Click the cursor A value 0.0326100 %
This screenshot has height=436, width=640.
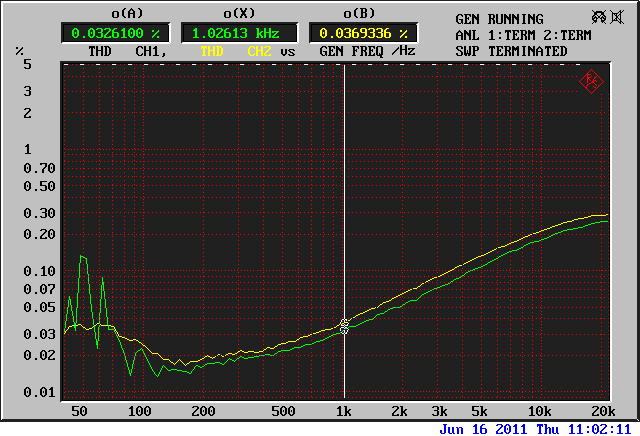point(116,33)
